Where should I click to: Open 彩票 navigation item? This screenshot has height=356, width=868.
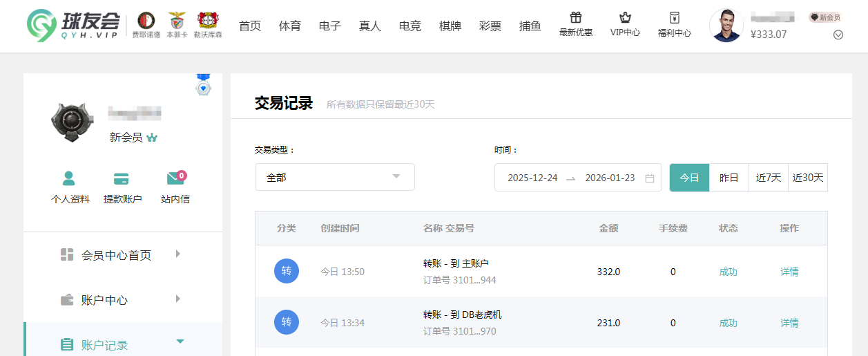(x=490, y=26)
